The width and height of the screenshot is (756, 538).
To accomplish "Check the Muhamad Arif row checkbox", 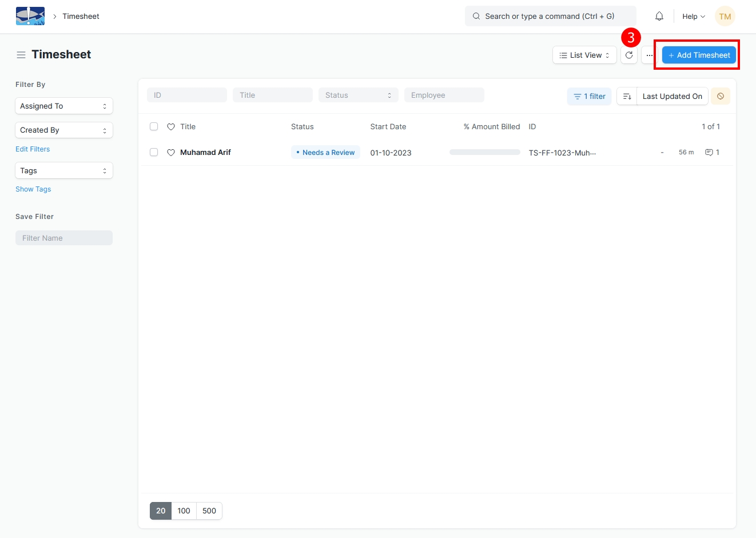I will coord(154,153).
